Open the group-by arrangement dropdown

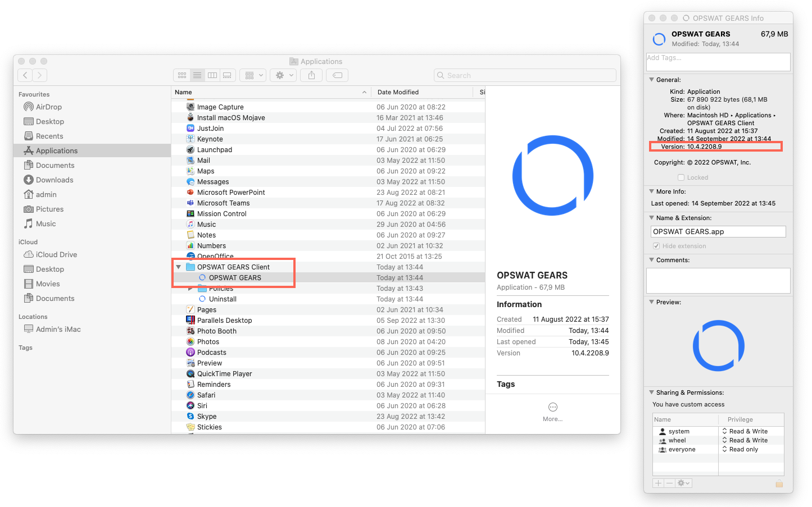(x=253, y=75)
